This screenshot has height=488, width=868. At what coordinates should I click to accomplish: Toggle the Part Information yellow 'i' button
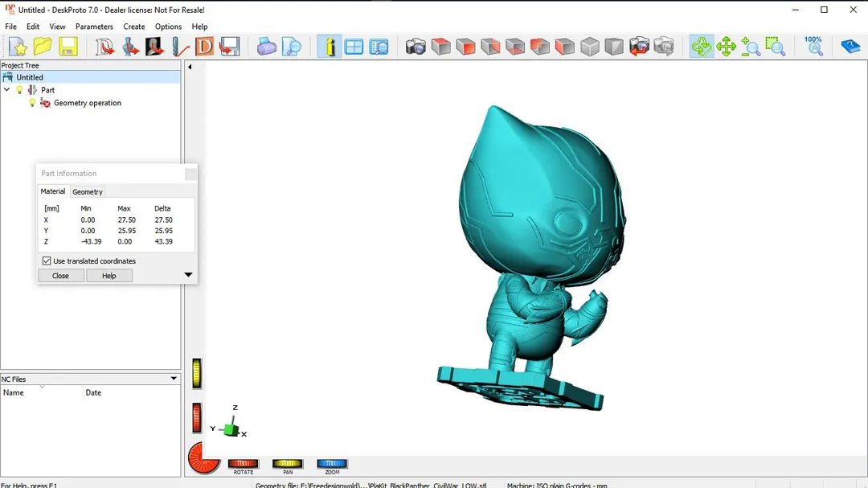coord(330,47)
